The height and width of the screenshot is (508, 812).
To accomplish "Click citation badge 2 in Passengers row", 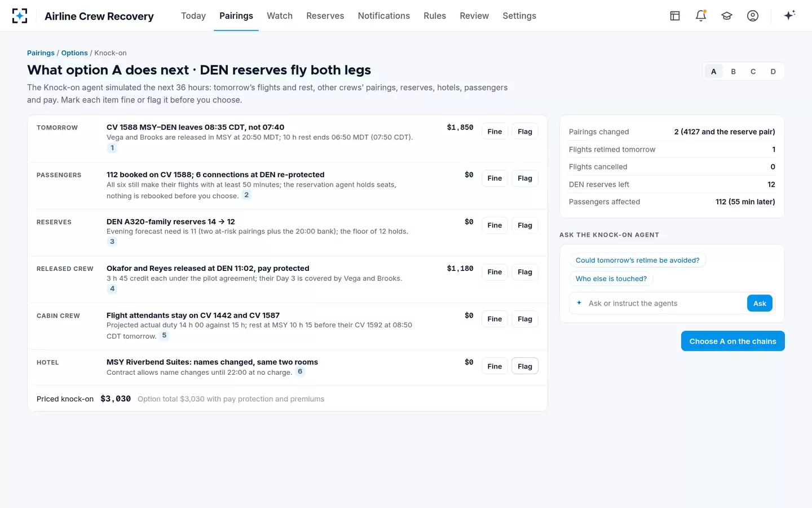I will pos(246,195).
